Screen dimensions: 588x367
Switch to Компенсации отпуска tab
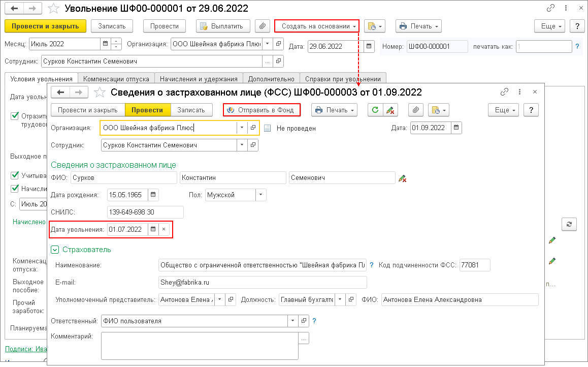pos(116,79)
